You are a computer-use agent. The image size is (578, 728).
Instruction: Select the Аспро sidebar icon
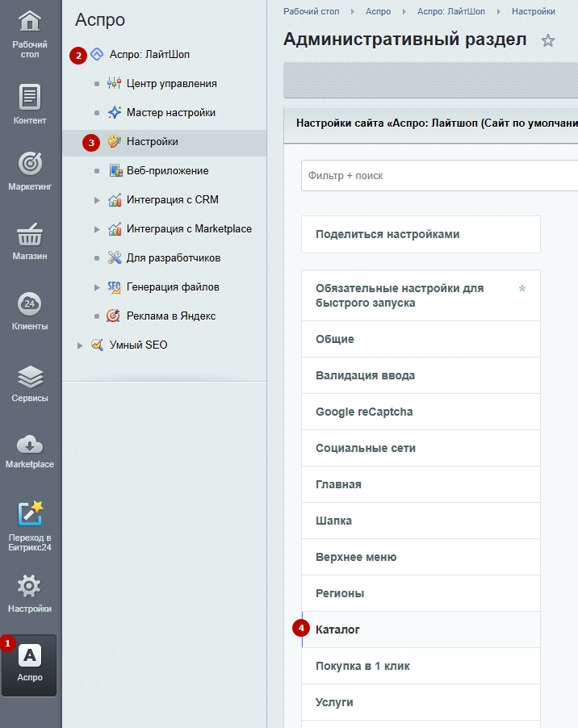tap(30, 655)
